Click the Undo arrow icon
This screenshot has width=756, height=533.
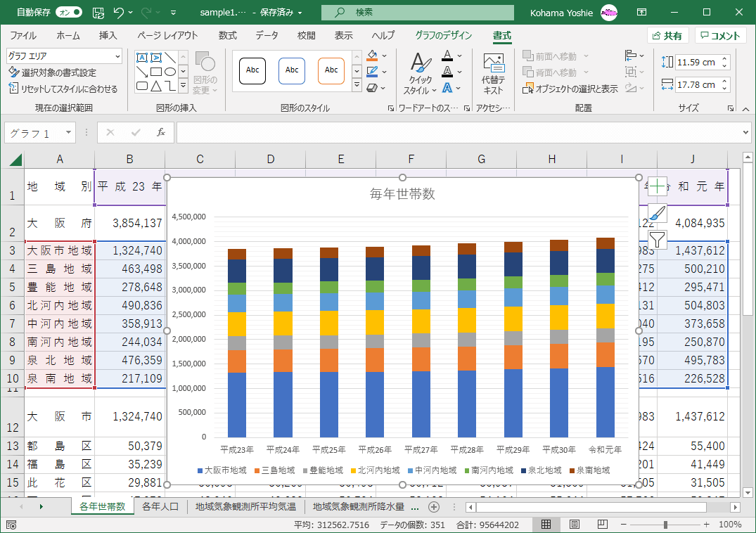[118, 13]
